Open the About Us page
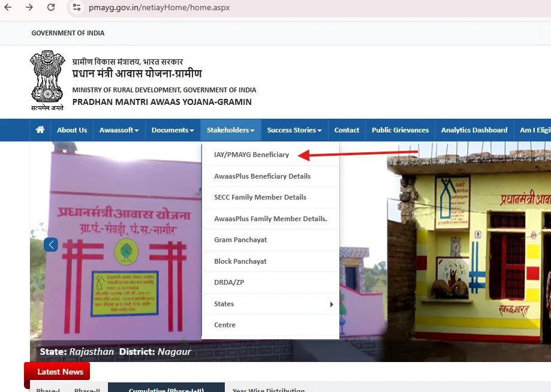Viewport: 551px width, 392px height. point(72,130)
